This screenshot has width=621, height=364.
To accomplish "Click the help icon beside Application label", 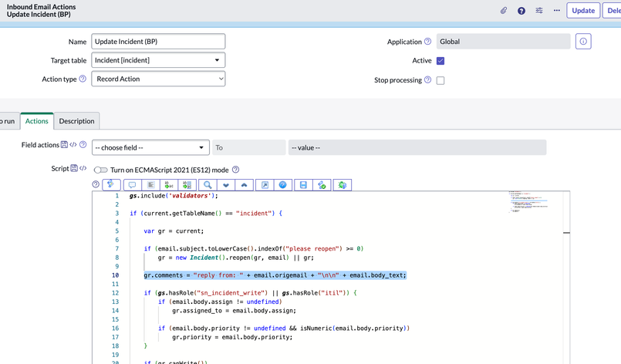I will tap(427, 41).
